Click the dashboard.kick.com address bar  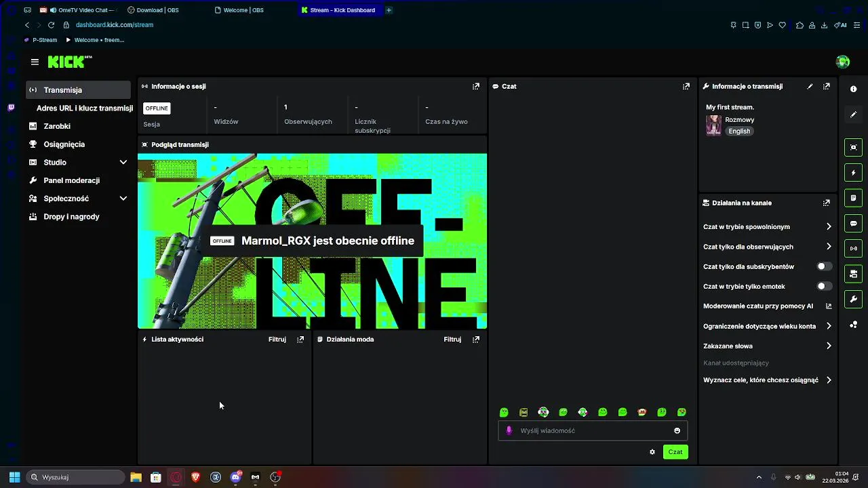click(x=115, y=25)
